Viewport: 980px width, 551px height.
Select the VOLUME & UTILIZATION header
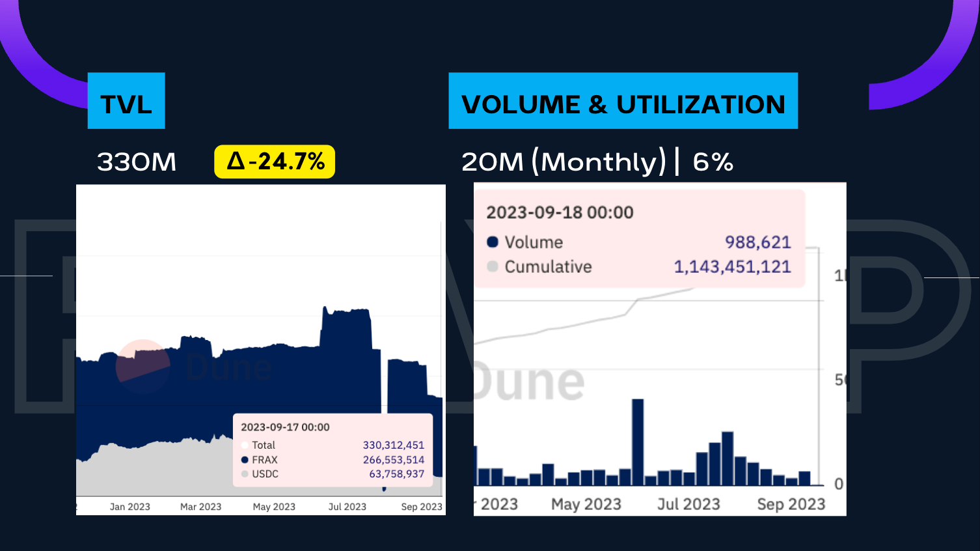(623, 102)
